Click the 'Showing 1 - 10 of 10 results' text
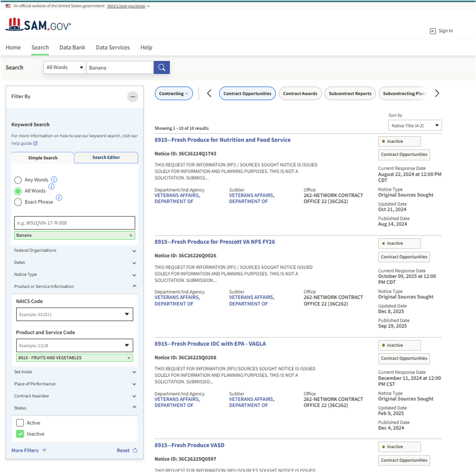 pos(182,128)
